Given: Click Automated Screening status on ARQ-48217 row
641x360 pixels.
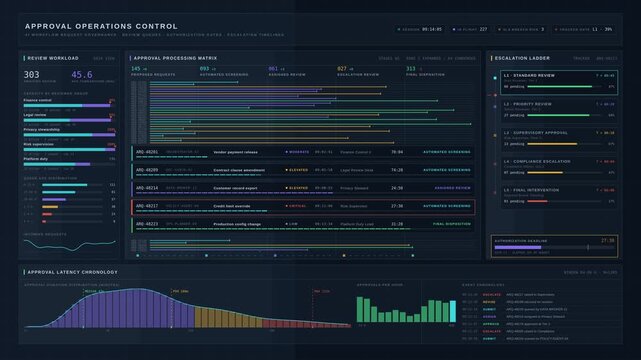Looking at the screenshot, I should point(446,206).
